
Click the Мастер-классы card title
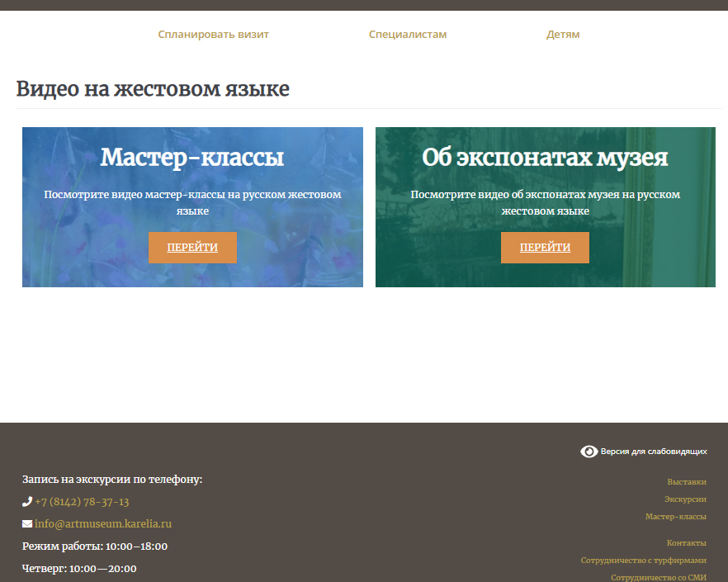(x=192, y=158)
